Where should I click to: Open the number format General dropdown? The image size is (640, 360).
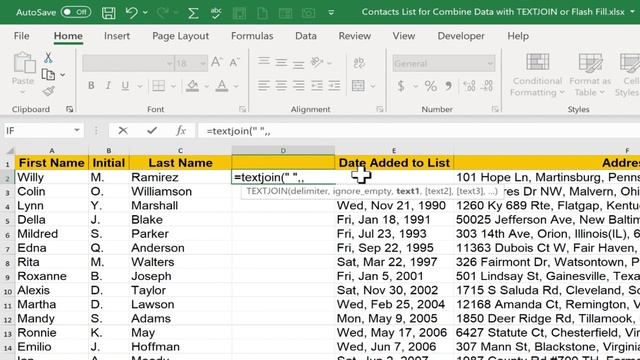tap(490, 64)
